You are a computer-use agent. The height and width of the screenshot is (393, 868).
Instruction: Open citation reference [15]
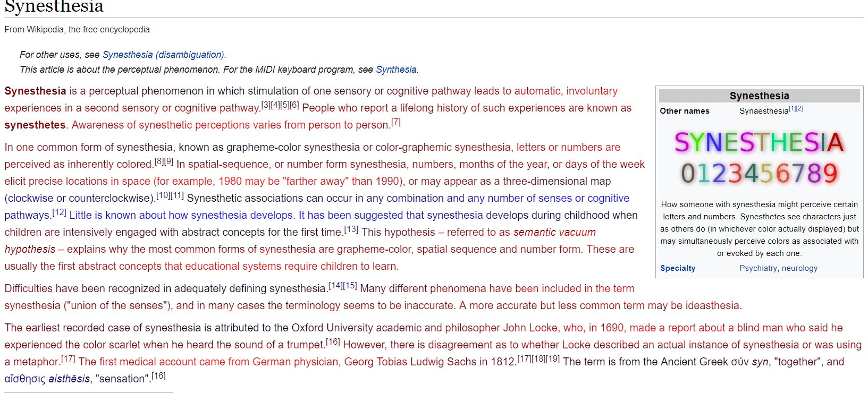[350, 285]
